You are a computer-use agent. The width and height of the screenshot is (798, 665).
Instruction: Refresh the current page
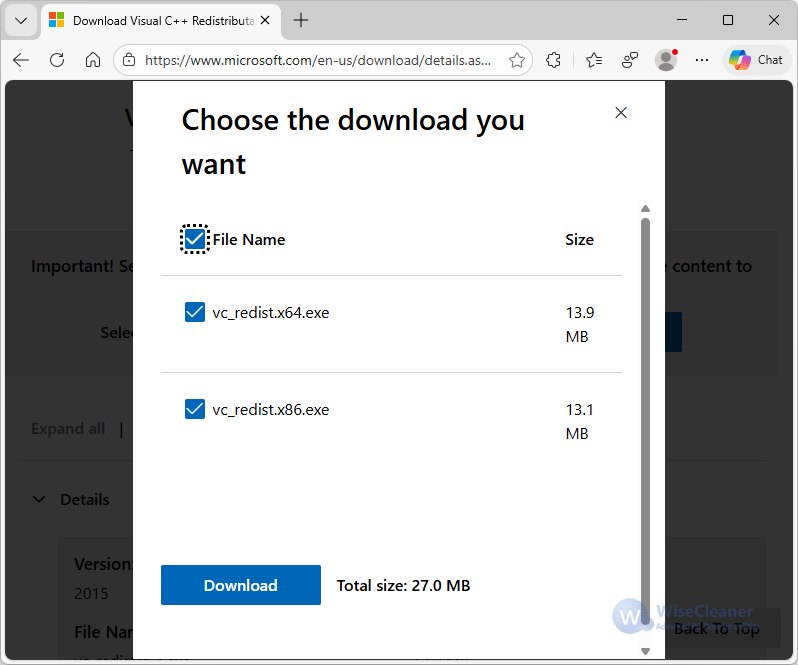coord(57,60)
